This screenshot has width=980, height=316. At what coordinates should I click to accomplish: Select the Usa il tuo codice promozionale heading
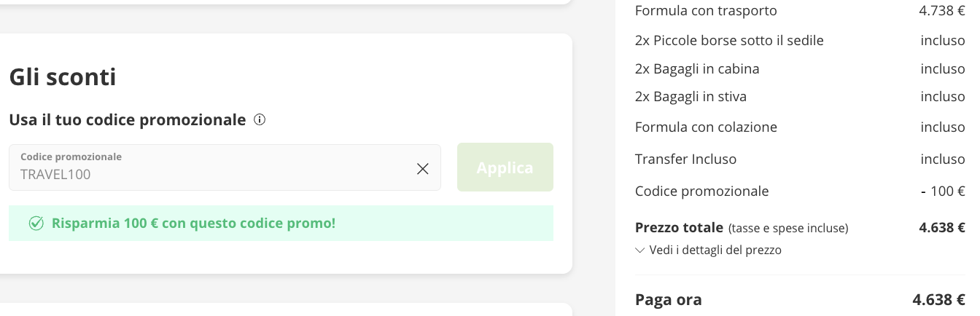pos(128,119)
